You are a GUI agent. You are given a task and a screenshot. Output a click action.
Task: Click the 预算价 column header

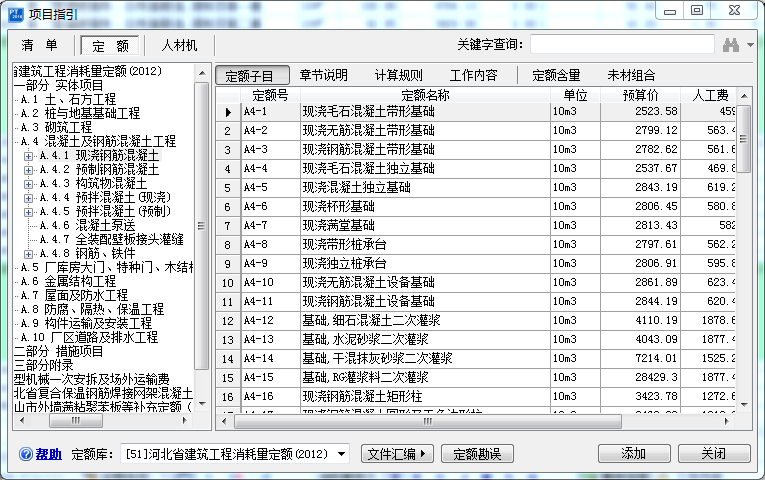[641, 95]
